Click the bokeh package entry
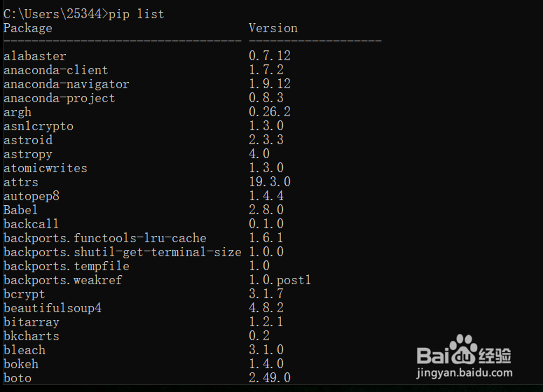This screenshot has height=392, width=543. (x=21, y=364)
